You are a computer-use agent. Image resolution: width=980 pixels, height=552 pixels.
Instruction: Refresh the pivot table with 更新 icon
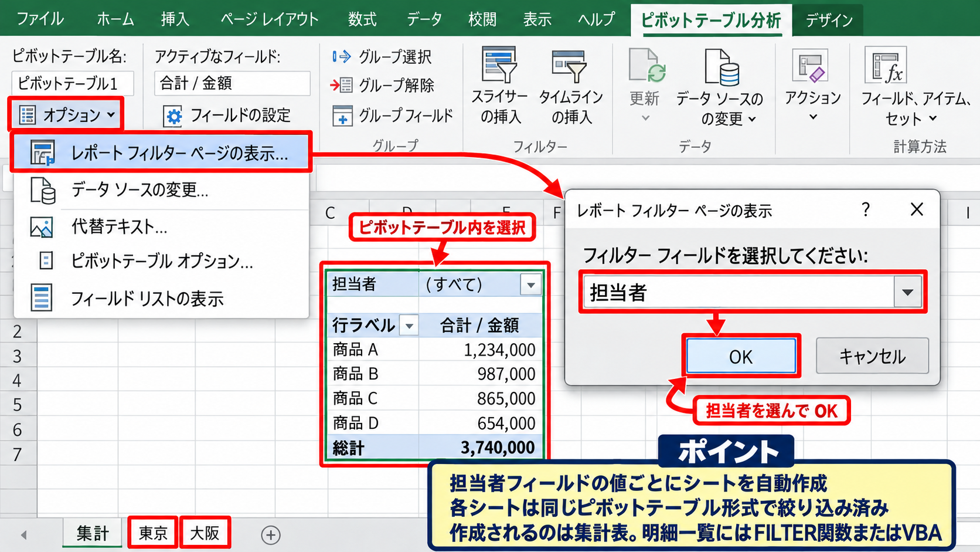tap(648, 66)
